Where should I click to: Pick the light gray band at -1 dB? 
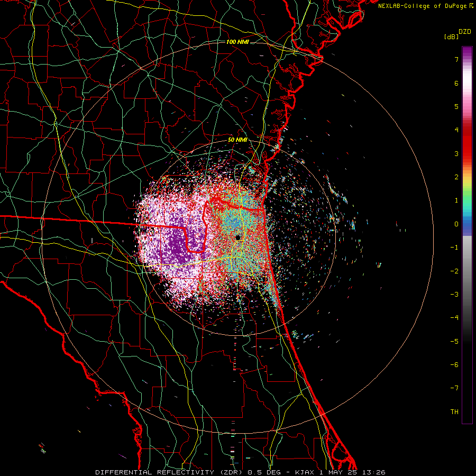click(467, 248)
